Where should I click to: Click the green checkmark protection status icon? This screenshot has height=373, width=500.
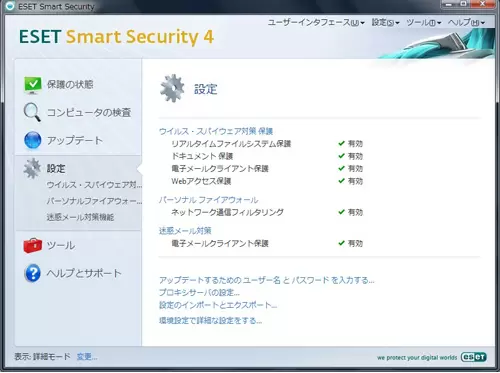[33, 85]
